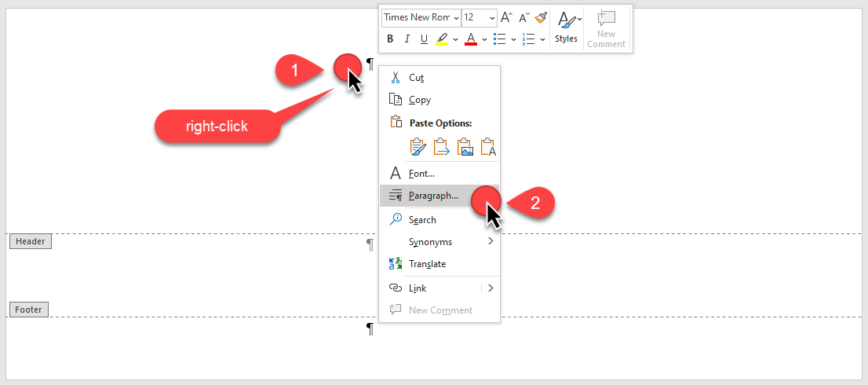Image resolution: width=868 pixels, height=385 pixels.
Task: Select Paragraph... in the context menu
Action: point(439,196)
